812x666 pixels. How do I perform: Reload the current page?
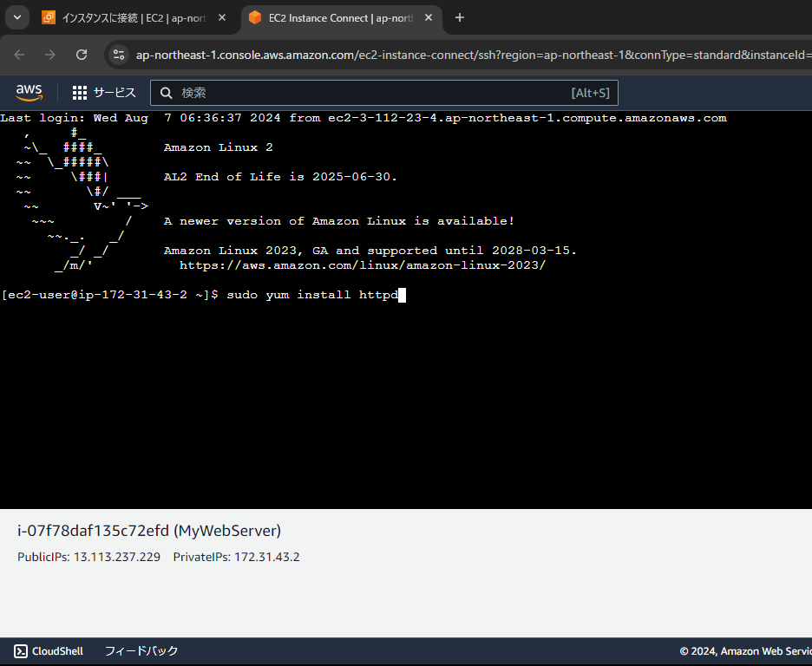pyautogui.click(x=82, y=55)
